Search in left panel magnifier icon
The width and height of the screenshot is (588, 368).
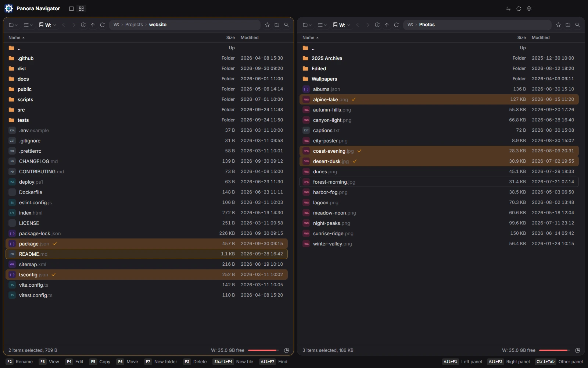point(286,25)
